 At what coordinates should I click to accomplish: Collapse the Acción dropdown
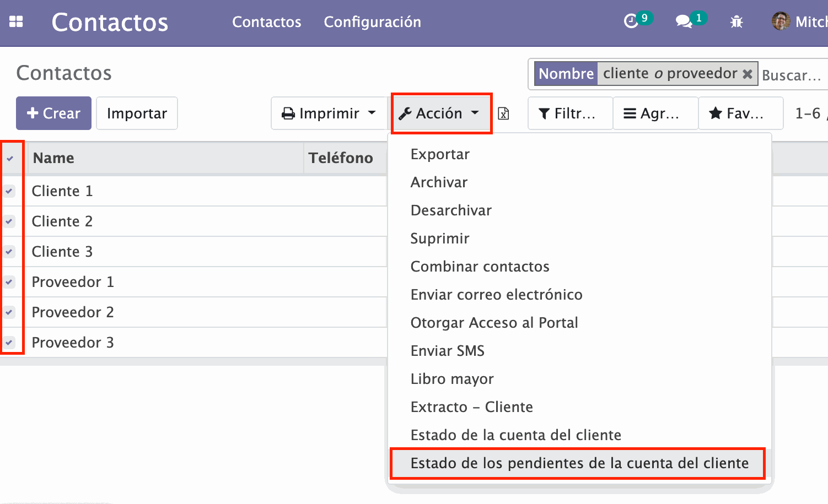(440, 113)
